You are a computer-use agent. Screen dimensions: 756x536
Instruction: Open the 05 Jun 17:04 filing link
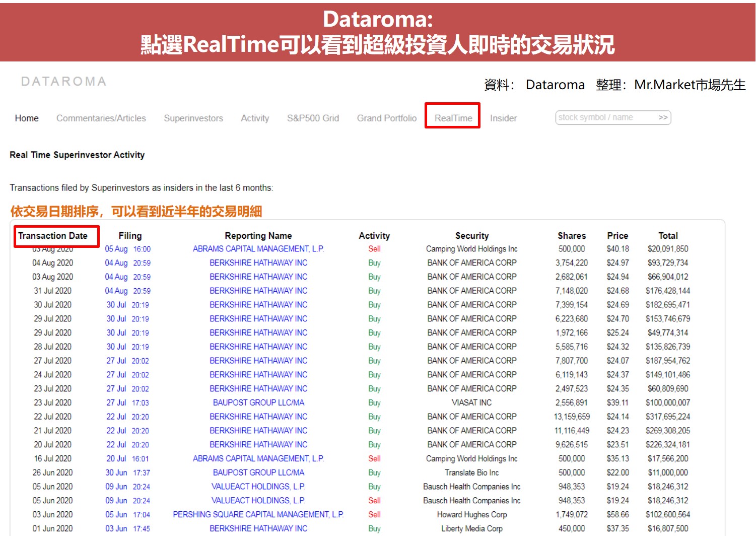128,514
